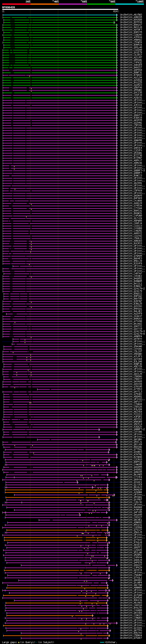Open the UniRef100_Q6CQB0 entry
Screen dimensions: 146x644
pyautogui.click(x=131, y=439)
